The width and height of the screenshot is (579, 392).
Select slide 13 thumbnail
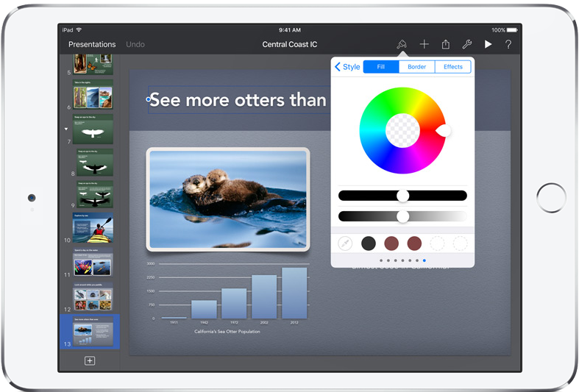coord(93,331)
